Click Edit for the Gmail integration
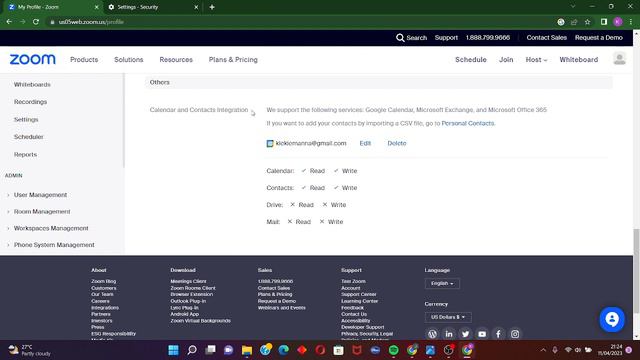 coord(365,143)
